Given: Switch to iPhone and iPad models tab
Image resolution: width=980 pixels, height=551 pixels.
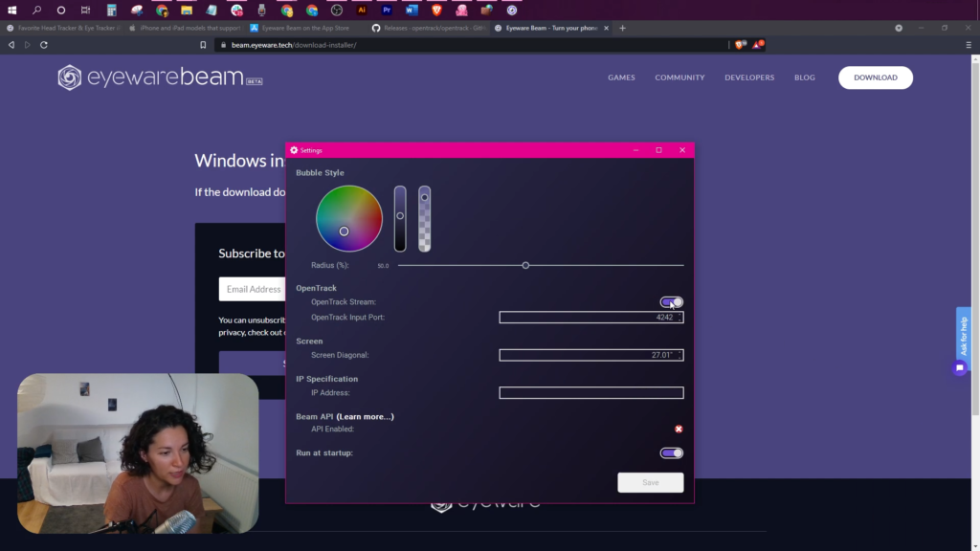Looking at the screenshot, I should pyautogui.click(x=186, y=28).
